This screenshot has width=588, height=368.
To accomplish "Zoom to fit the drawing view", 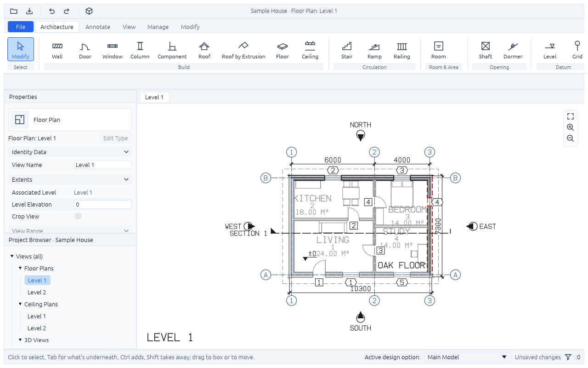I will [x=571, y=116].
